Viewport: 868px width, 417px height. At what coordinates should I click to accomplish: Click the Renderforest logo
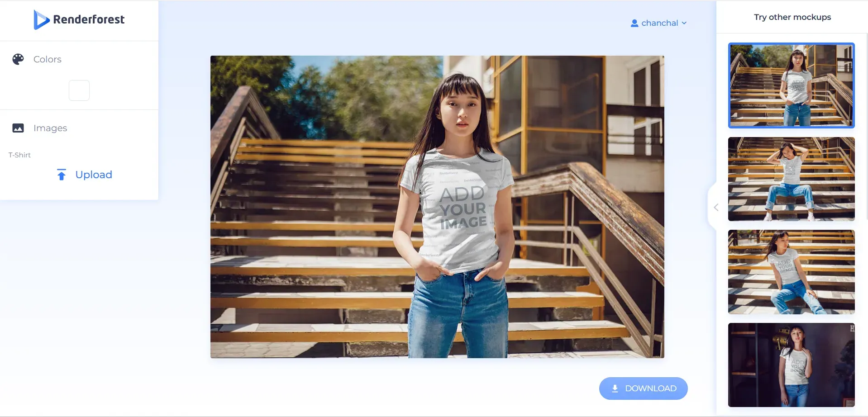pos(79,19)
